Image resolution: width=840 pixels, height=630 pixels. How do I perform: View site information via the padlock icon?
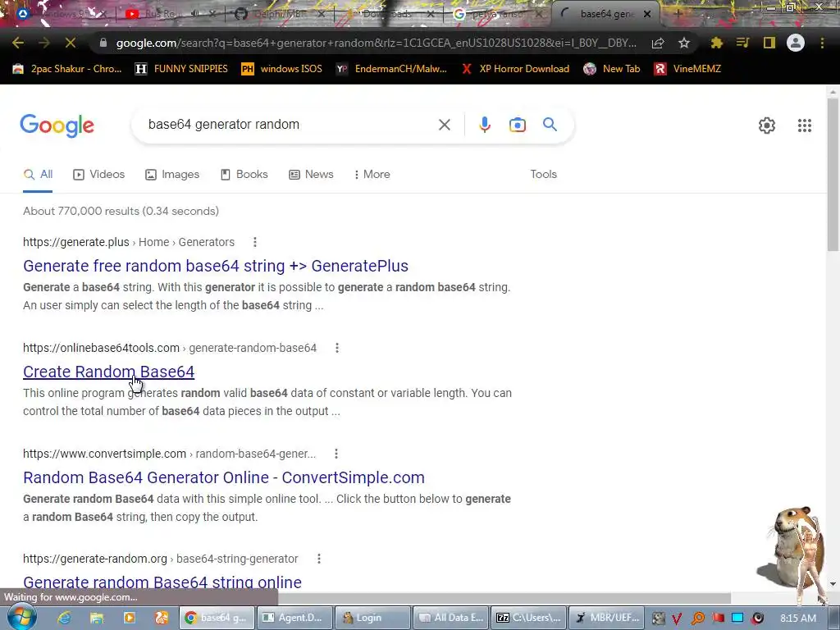coord(103,43)
